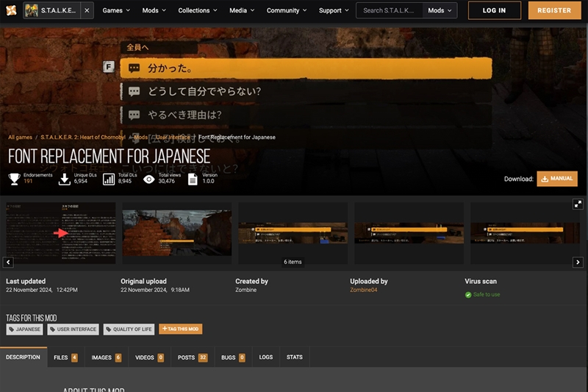Click the Safe to use virus scan link
This screenshot has width=588, height=392.
[x=487, y=294]
